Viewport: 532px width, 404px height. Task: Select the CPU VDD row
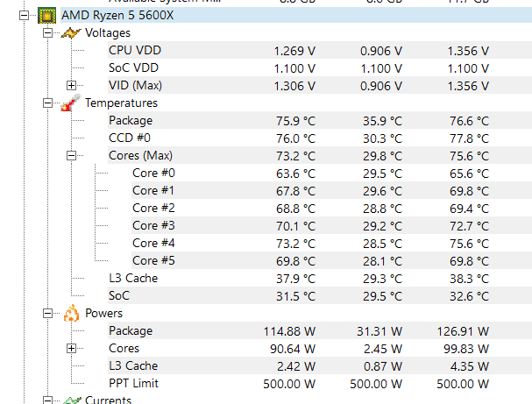(x=320, y=51)
